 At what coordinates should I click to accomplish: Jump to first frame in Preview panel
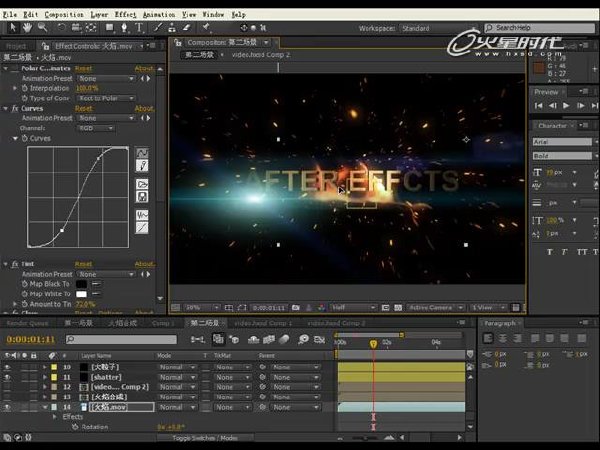[538, 106]
